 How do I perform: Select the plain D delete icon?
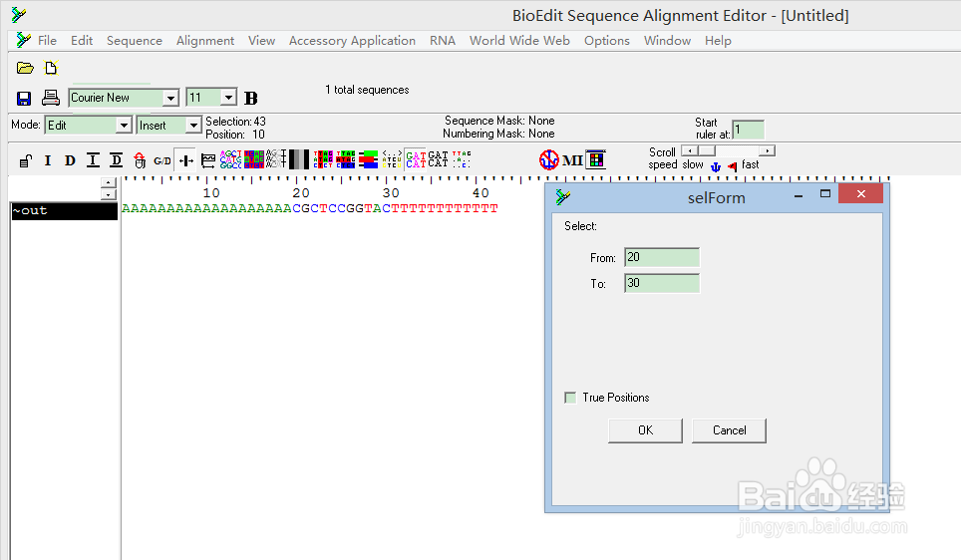[70, 160]
